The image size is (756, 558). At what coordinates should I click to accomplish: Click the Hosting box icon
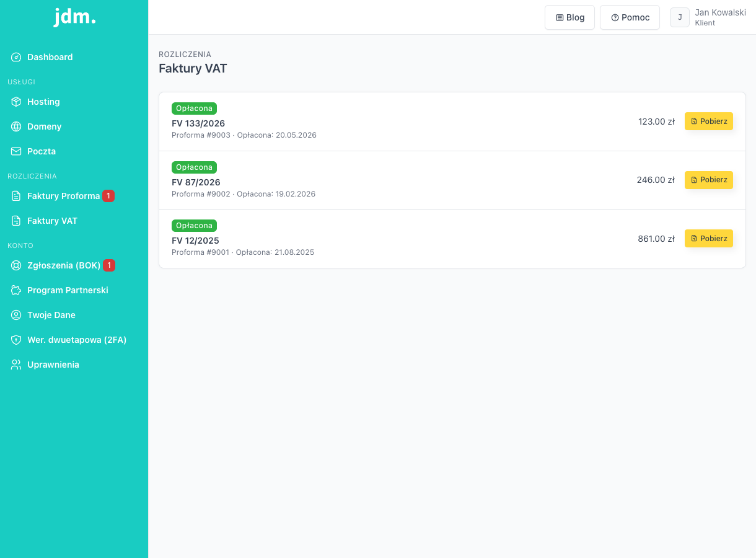16,102
